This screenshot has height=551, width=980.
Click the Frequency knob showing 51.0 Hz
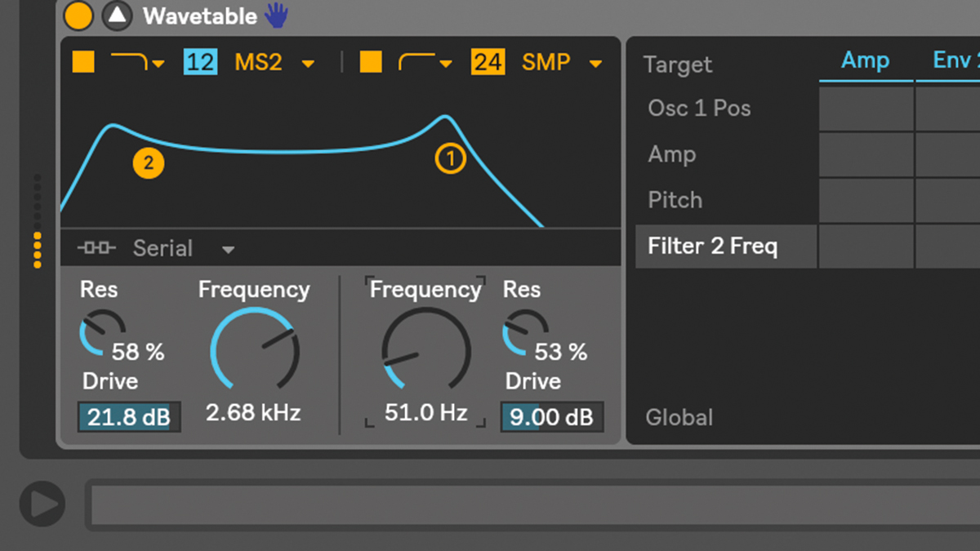(x=426, y=349)
